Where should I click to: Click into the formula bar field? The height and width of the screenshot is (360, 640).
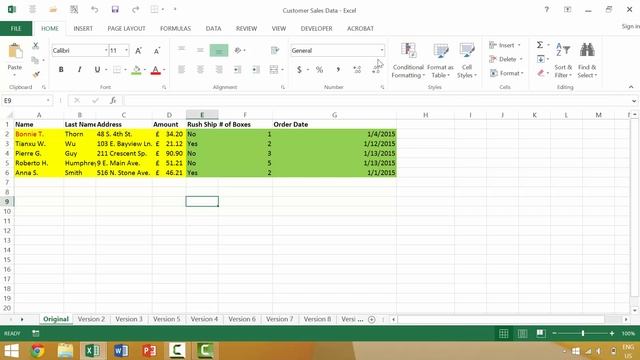tap(376, 100)
